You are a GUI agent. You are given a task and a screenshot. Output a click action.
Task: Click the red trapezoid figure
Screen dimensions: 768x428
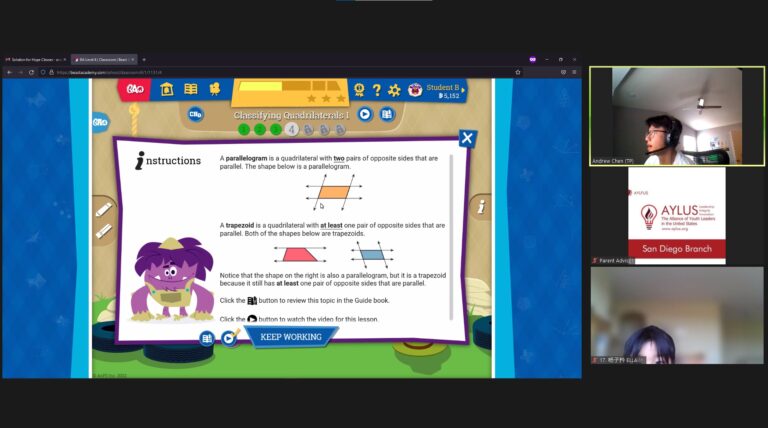[x=299, y=255]
